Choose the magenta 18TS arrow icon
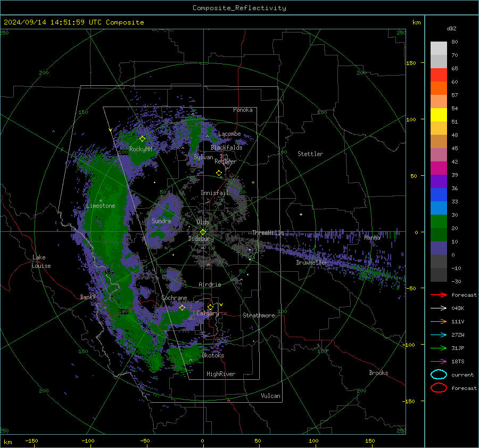The width and height of the screenshot is (479, 448). coord(439,362)
